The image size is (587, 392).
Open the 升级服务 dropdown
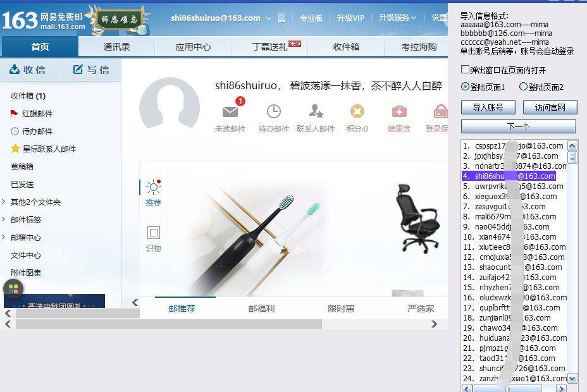click(397, 18)
